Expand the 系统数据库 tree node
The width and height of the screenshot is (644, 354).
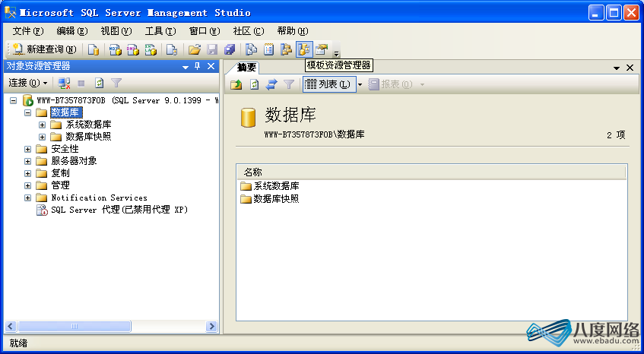pyautogui.click(x=42, y=125)
